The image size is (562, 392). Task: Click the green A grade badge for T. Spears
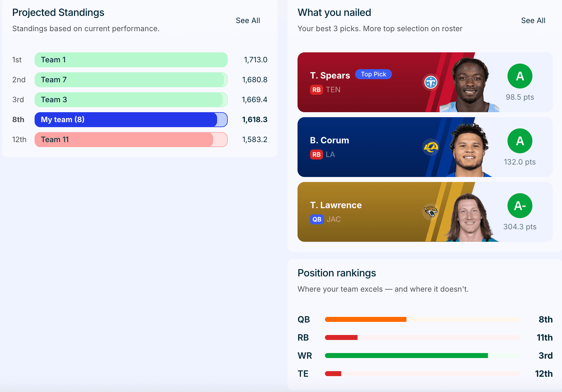pos(520,76)
